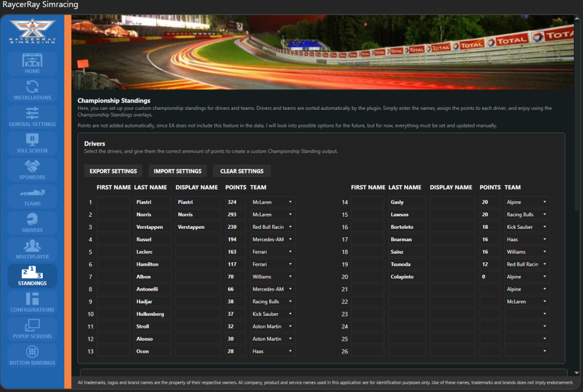Switch to the Configurations tab

(x=32, y=303)
